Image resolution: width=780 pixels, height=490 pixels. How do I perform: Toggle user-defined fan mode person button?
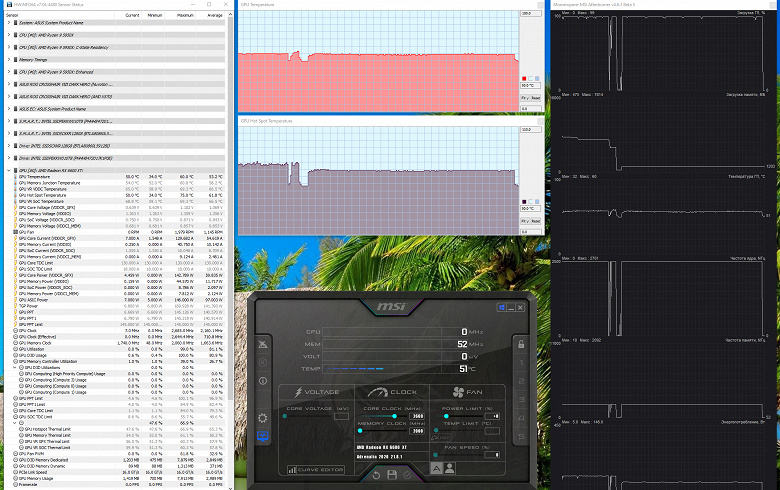[x=449, y=468]
